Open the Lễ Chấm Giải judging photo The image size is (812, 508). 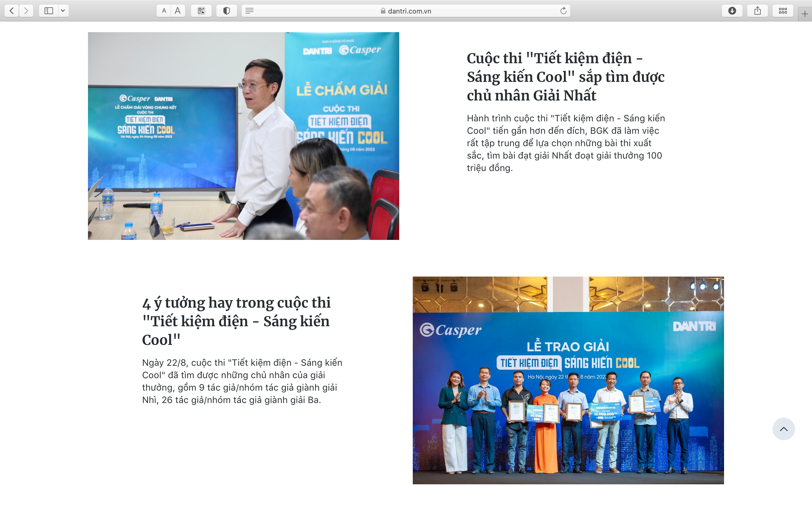(x=244, y=136)
